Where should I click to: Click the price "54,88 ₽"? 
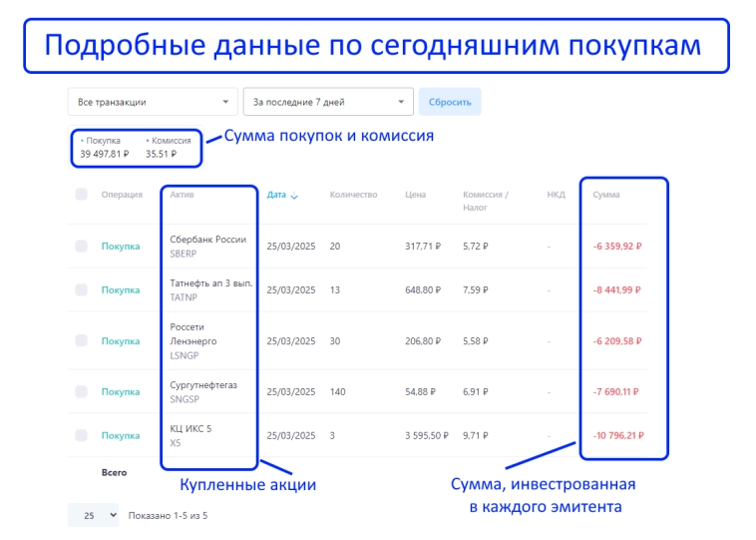tap(421, 392)
